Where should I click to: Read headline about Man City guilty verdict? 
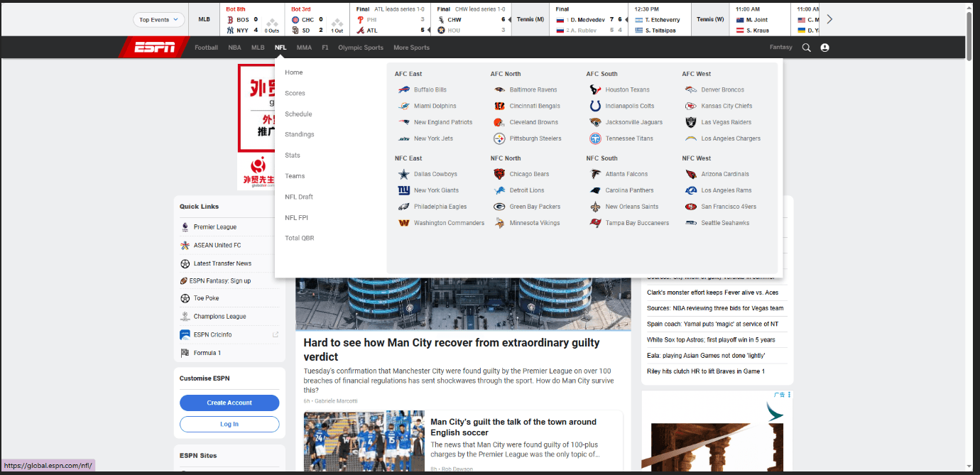pyautogui.click(x=452, y=349)
